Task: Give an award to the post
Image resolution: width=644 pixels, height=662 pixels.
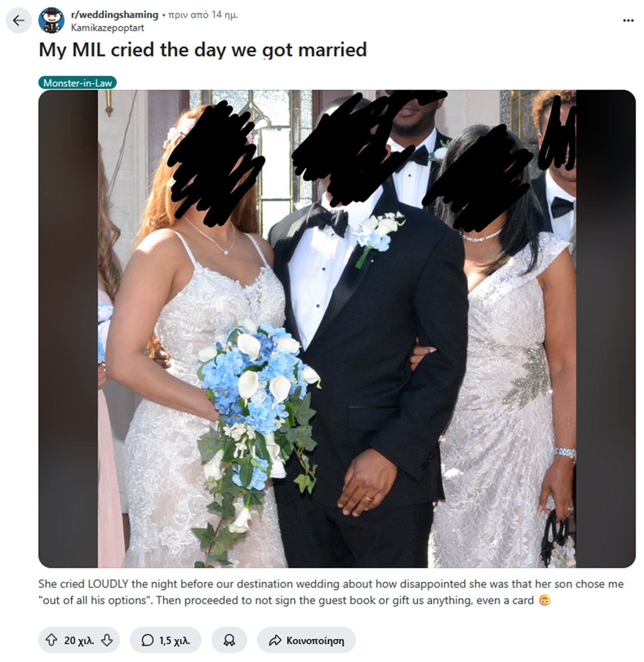Action: (229, 640)
